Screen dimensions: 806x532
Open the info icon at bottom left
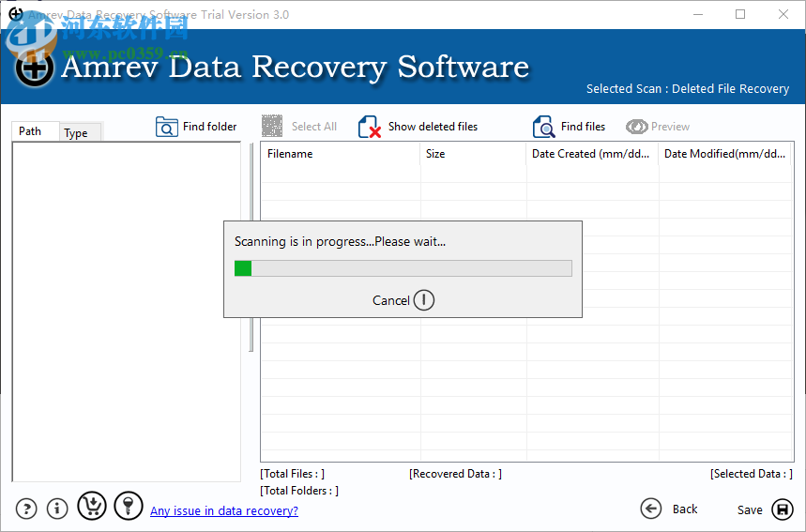[x=57, y=509]
